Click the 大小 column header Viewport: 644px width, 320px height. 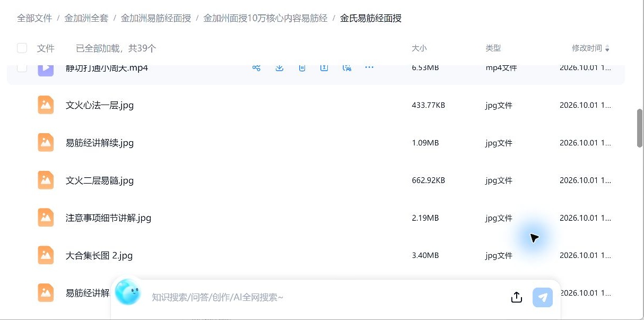(419, 48)
